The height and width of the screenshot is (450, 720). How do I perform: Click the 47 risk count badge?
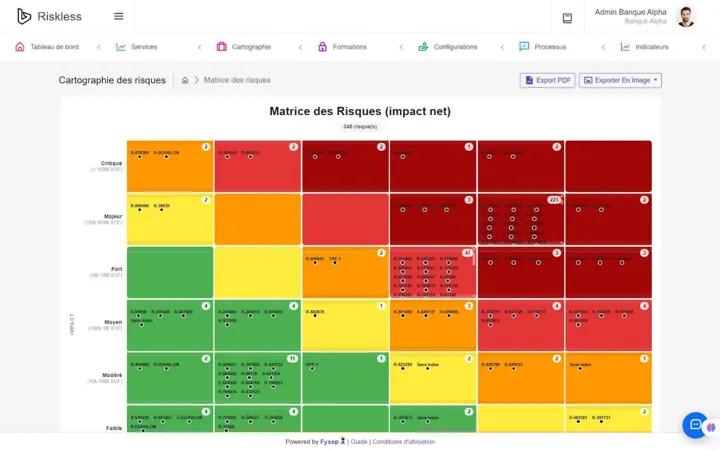[x=467, y=253]
